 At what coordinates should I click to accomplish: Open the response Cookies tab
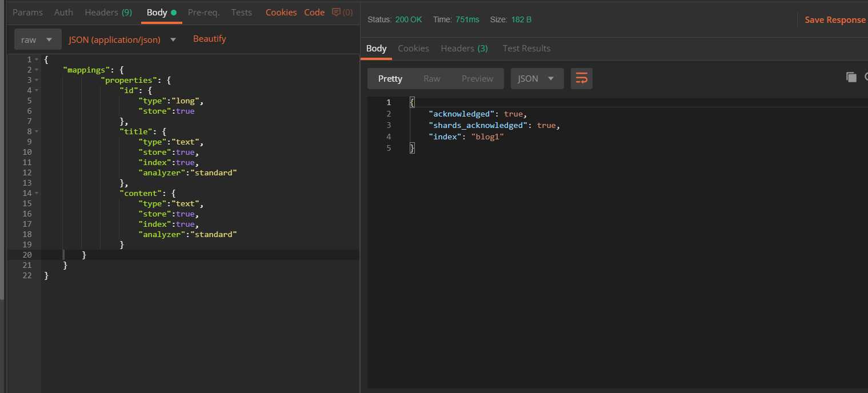(x=413, y=49)
